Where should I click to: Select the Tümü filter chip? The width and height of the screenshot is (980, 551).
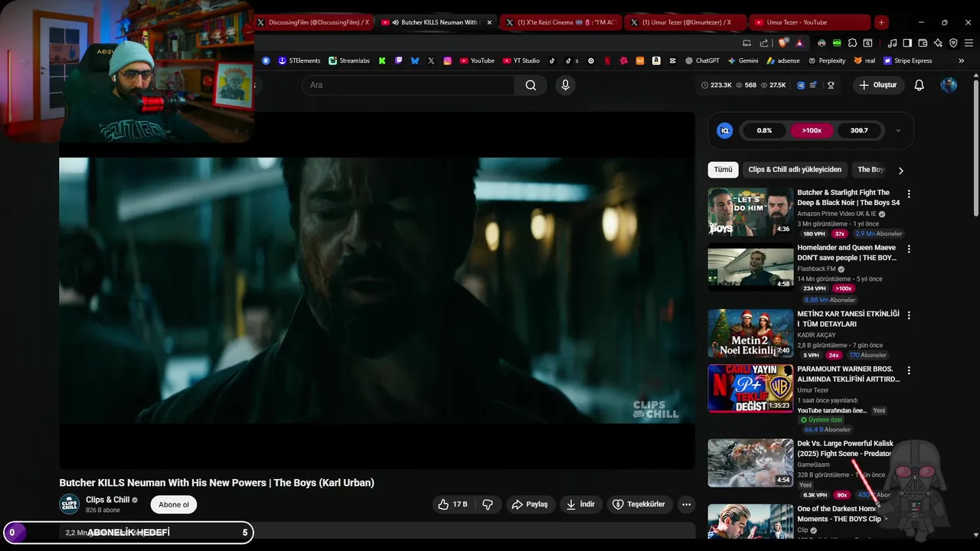pos(723,170)
